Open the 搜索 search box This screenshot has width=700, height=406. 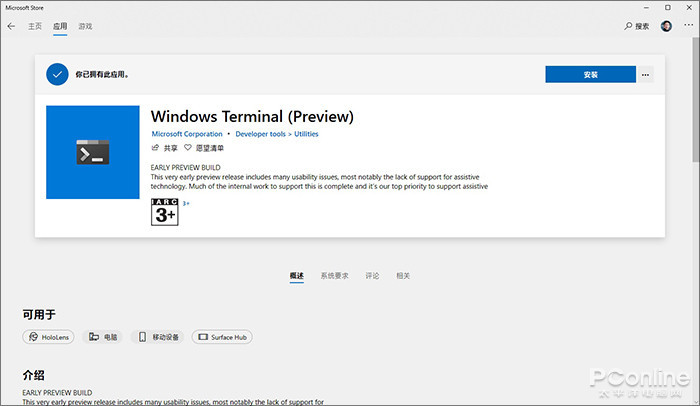click(637, 26)
